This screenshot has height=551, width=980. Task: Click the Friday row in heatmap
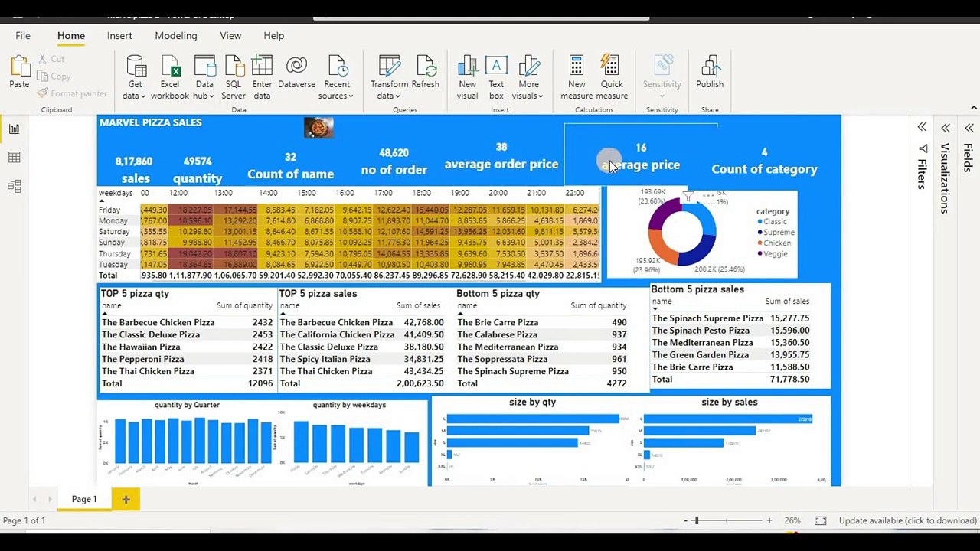pos(348,210)
